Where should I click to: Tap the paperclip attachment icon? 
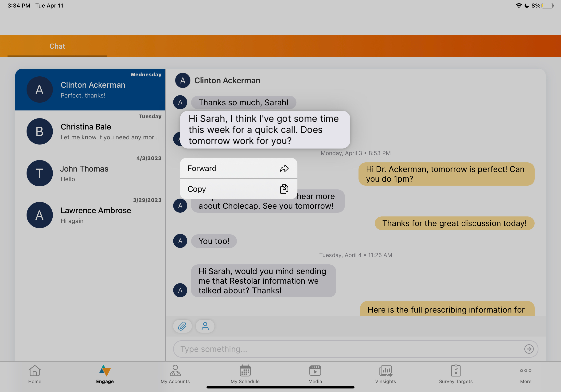tap(182, 326)
